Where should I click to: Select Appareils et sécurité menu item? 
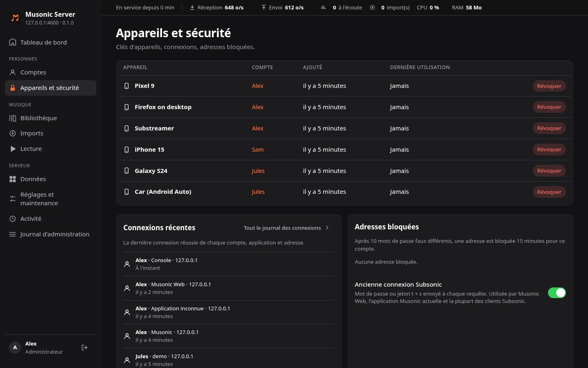51,88
